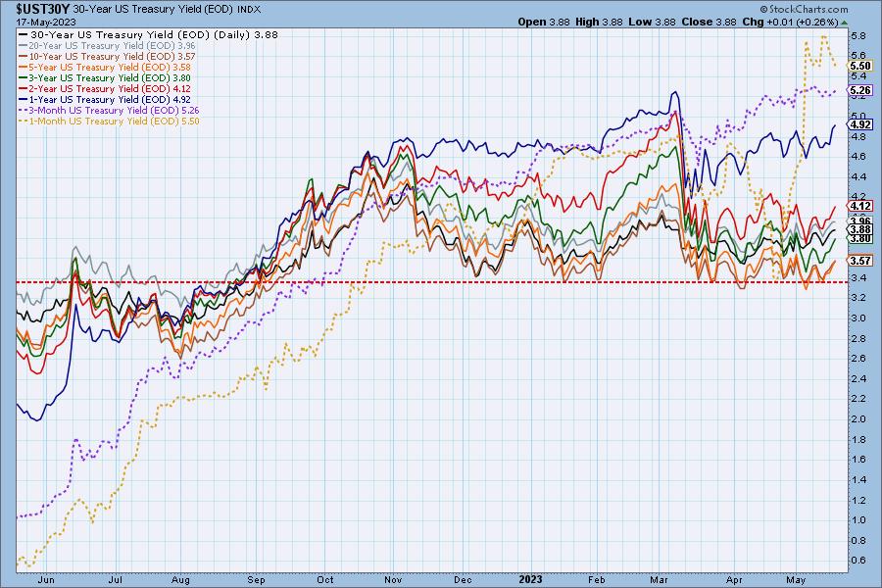The image size is (882, 588).
Task: Click the 2.0 tick on y-axis
Action: click(x=858, y=419)
